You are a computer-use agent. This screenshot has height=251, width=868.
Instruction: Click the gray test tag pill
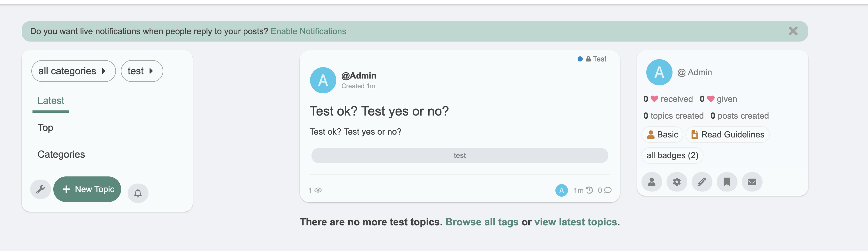click(459, 155)
